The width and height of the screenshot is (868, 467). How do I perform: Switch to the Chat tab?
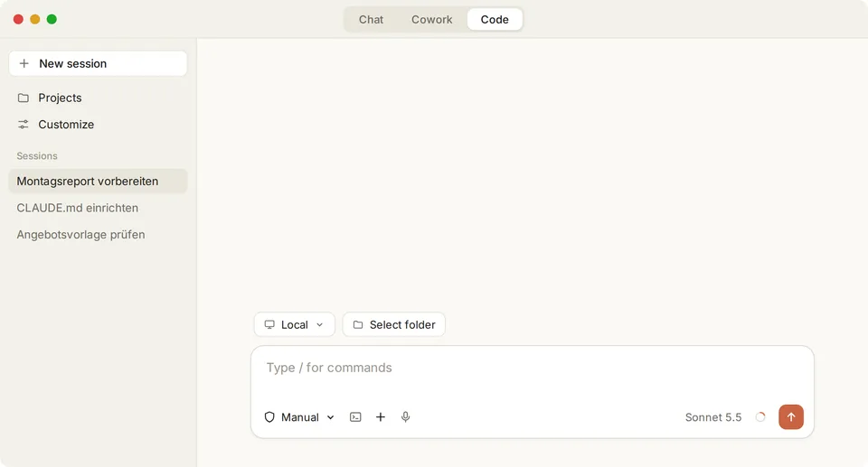point(371,19)
